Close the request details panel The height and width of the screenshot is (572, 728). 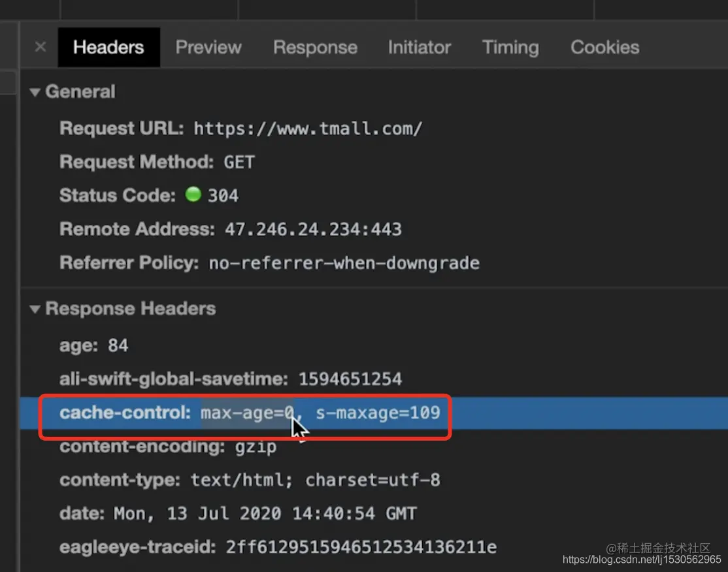[41, 47]
